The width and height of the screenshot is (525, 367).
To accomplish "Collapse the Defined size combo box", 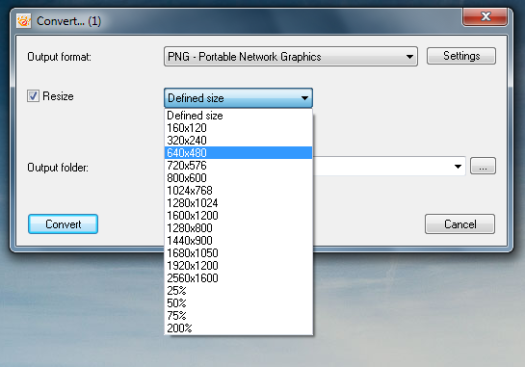I will click(238, 98).
